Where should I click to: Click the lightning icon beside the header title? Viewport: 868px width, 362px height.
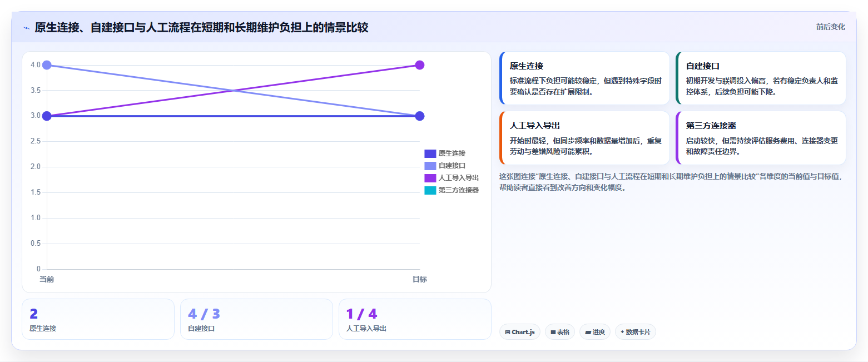(27, 28)
